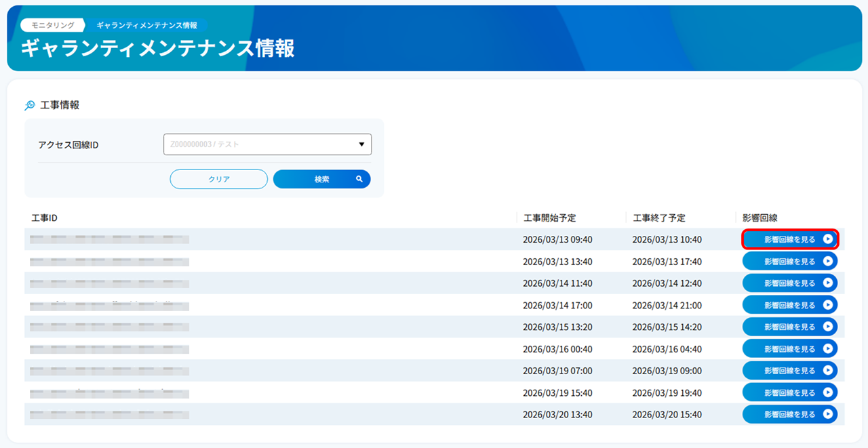
Task: Click play icon on 2026/03/16 00:40 row
Action: (827, 349)
